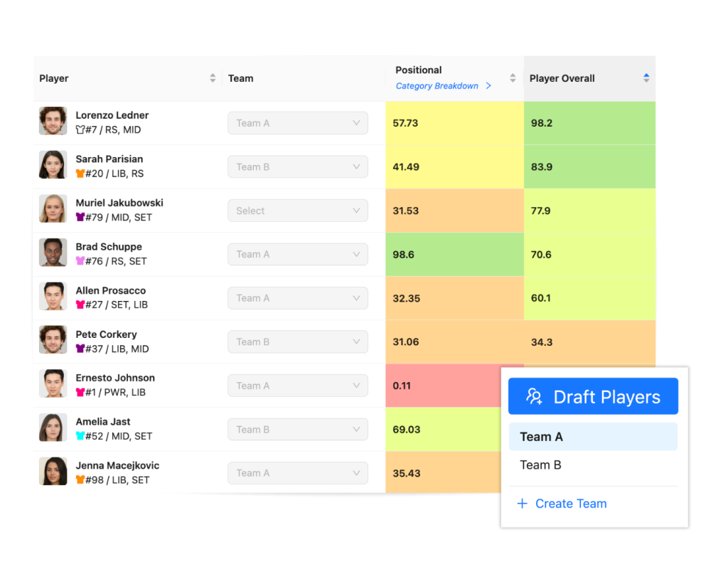Screen dimensions: 728x572
Task: Click Ernesto Johnson's red jersey icon
Action: click(x=80, y=391)
